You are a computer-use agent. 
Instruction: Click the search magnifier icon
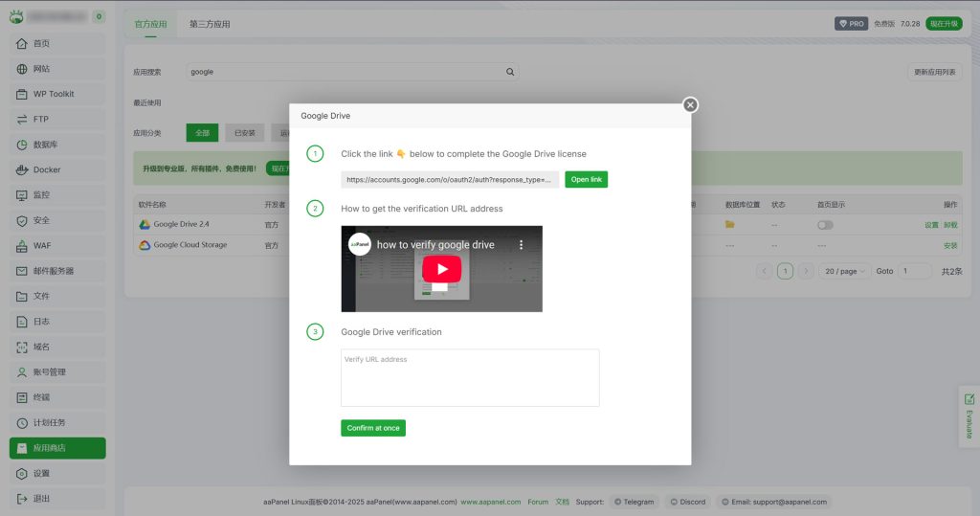click(x=510, y=72)
